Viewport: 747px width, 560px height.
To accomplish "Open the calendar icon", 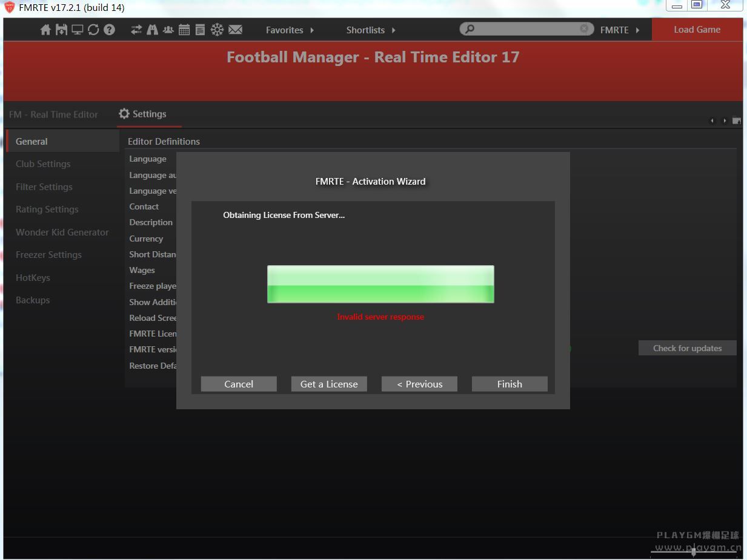I will tap(184, 30).
